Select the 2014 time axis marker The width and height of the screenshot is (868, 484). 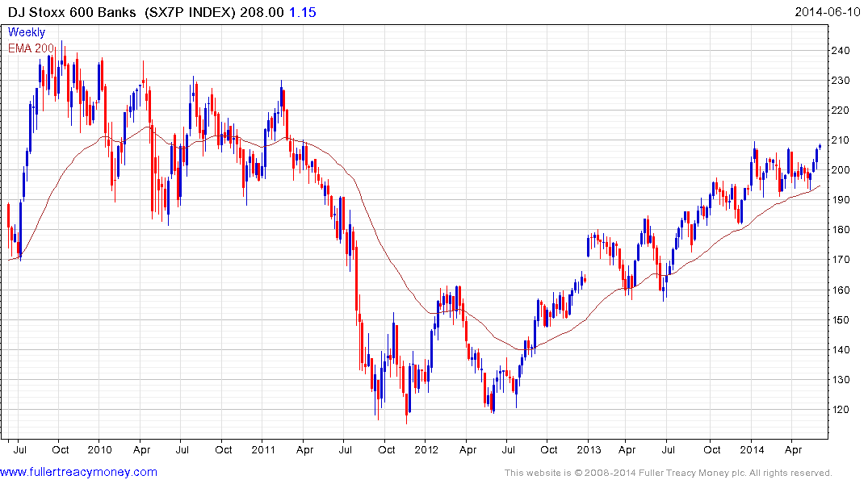(752, 449)
